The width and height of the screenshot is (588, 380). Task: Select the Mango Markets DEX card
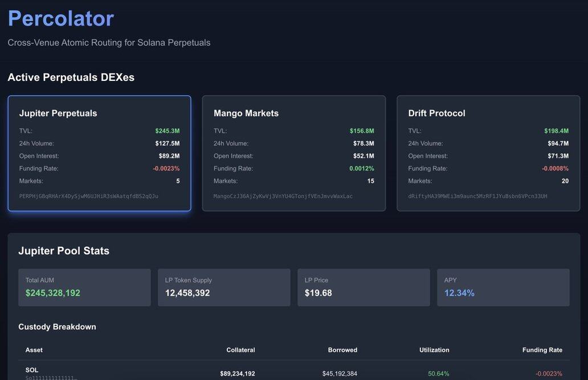tap(293, 153)
